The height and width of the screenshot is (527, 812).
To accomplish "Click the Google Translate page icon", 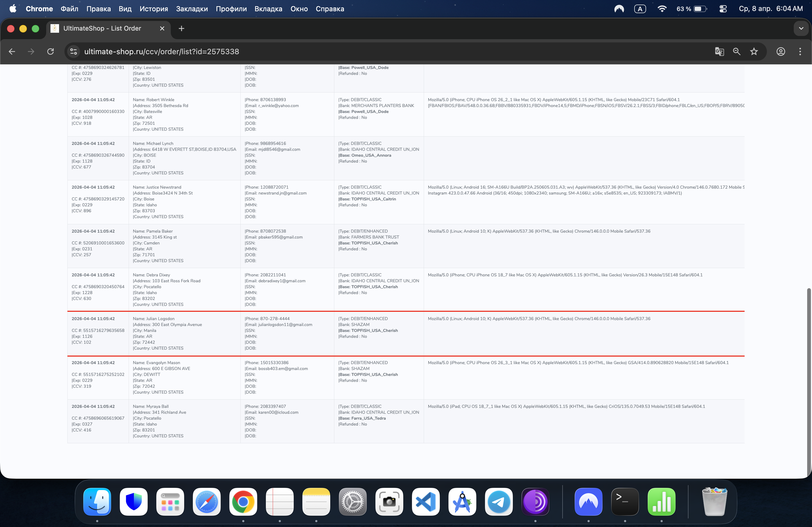I will 719,52.
